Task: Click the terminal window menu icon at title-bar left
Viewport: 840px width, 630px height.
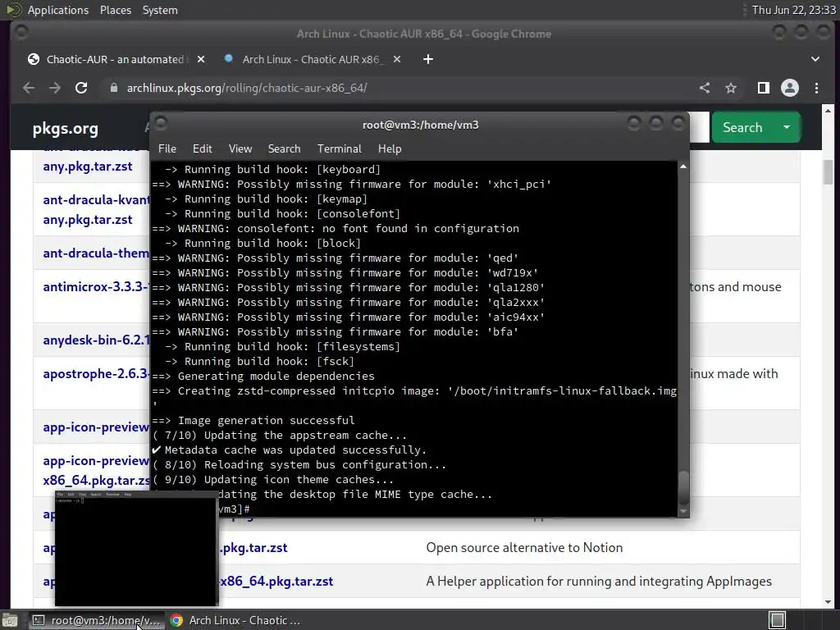Action: coord(161,124)
